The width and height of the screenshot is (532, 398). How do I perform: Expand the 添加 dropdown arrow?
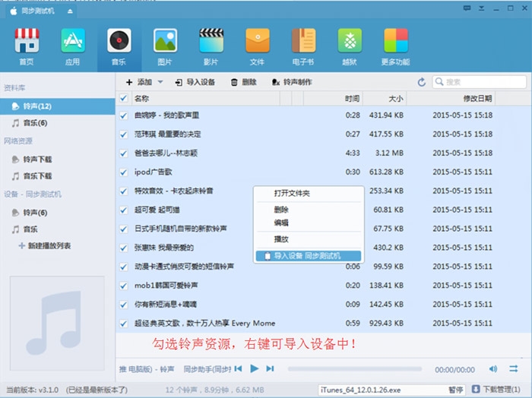tap(160, 82)
